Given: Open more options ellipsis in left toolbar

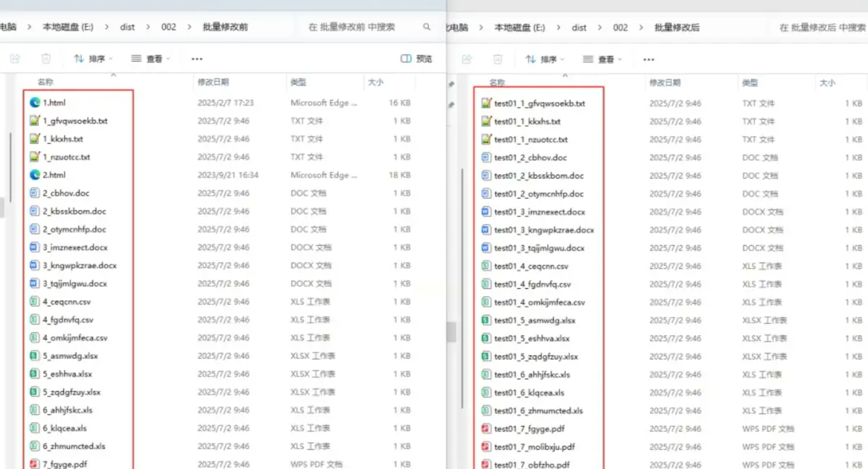Looking at the screenshot, I should tap(197, 59).
